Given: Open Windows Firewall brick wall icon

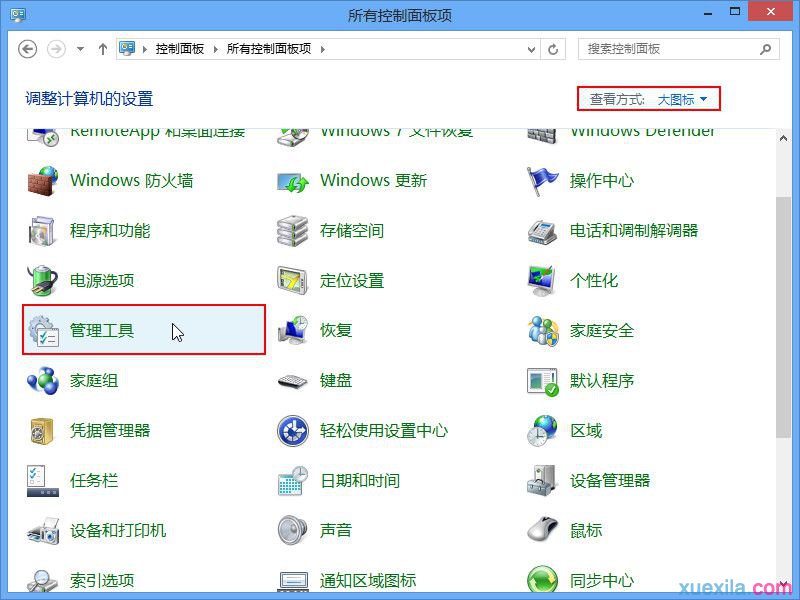Looking at the screenshot, I should 43,181.
